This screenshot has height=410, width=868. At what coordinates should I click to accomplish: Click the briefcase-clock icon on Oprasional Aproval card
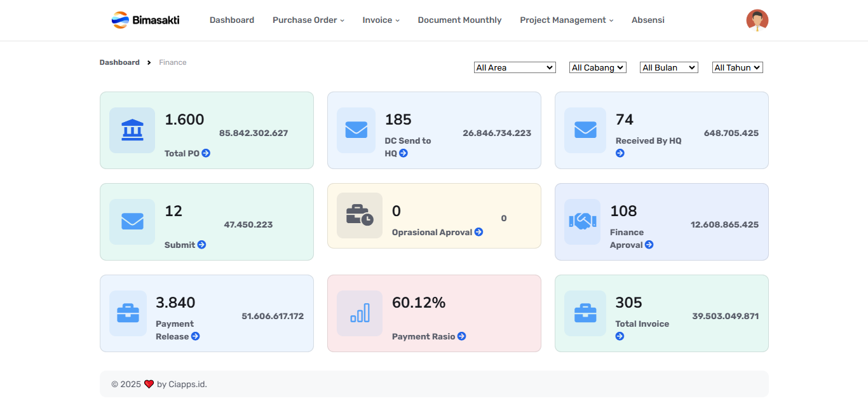(x=360, y=215)
